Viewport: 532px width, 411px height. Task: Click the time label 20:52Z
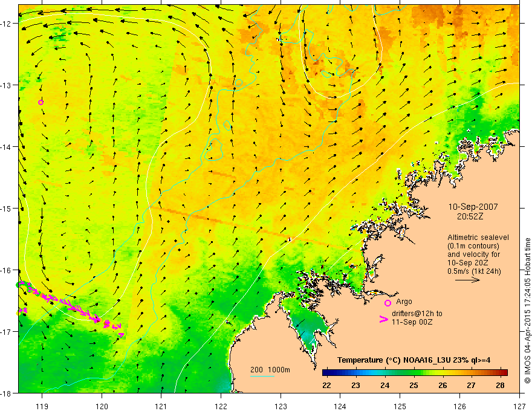(470, 216)
